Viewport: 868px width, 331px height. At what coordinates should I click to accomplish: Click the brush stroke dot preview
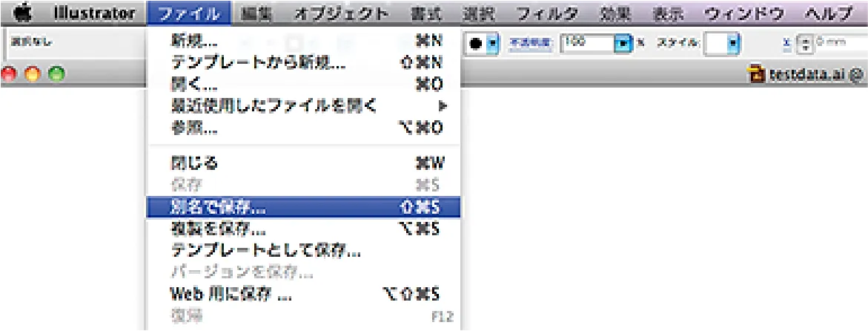click(476, 43)
